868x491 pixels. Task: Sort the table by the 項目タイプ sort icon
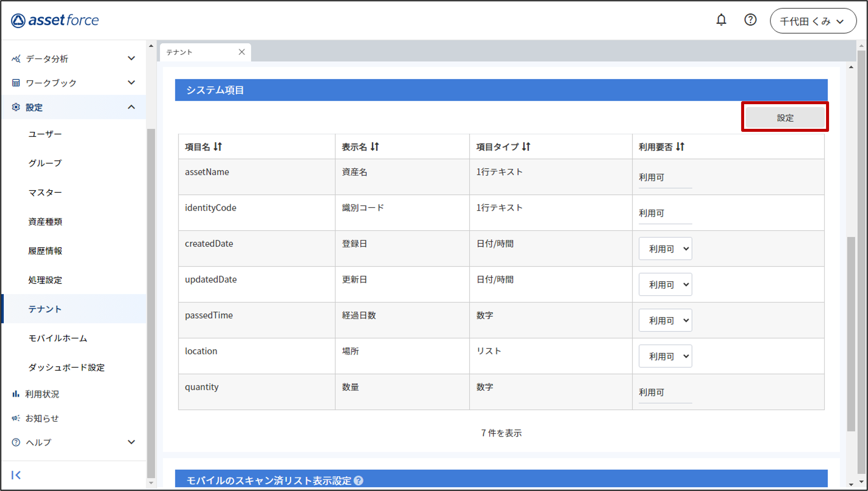526,147
